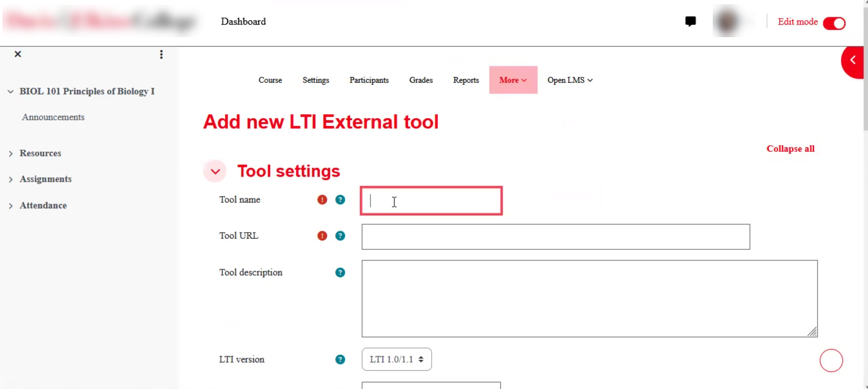Switch to the Participants tab
This screenshot has width=868, height=389.
tap(369, 80)
